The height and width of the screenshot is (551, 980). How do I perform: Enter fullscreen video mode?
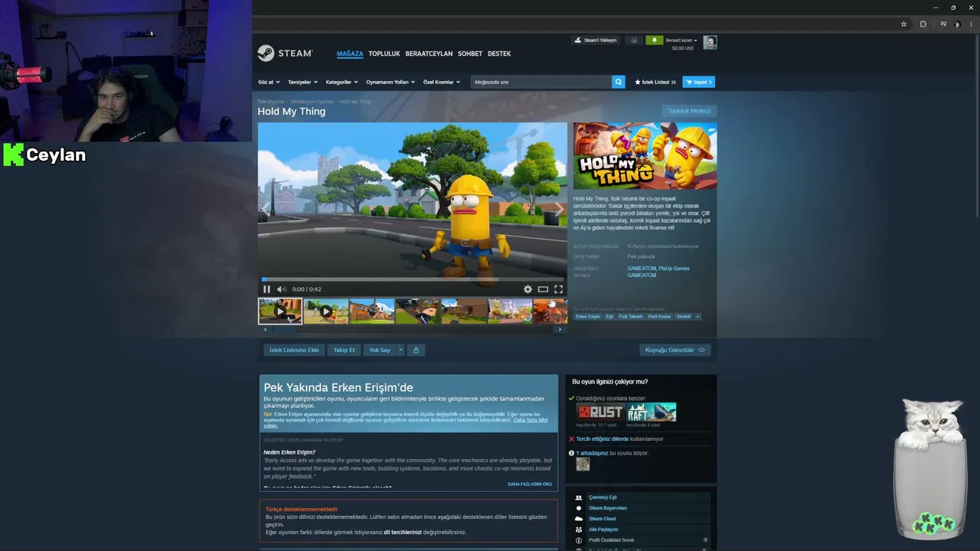click(558, 289)
